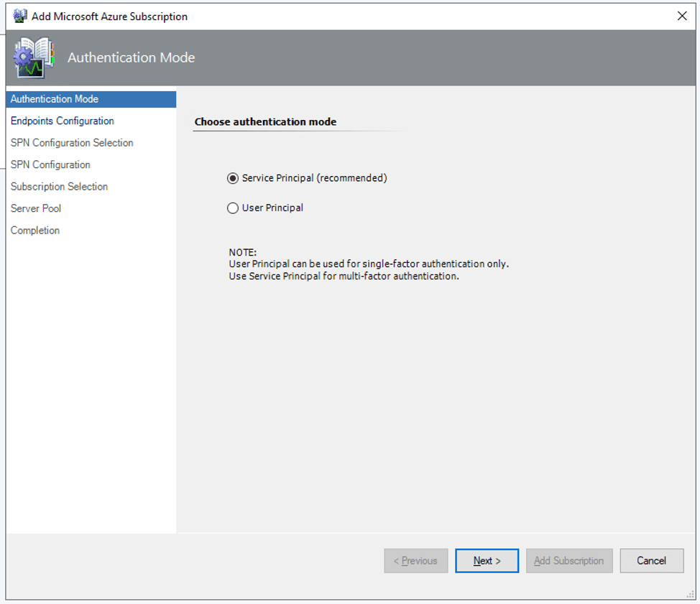Click the window resize grip corner
Image resolution: width=700 pixels, height=604 pixels.
click(x=690, y=594)
